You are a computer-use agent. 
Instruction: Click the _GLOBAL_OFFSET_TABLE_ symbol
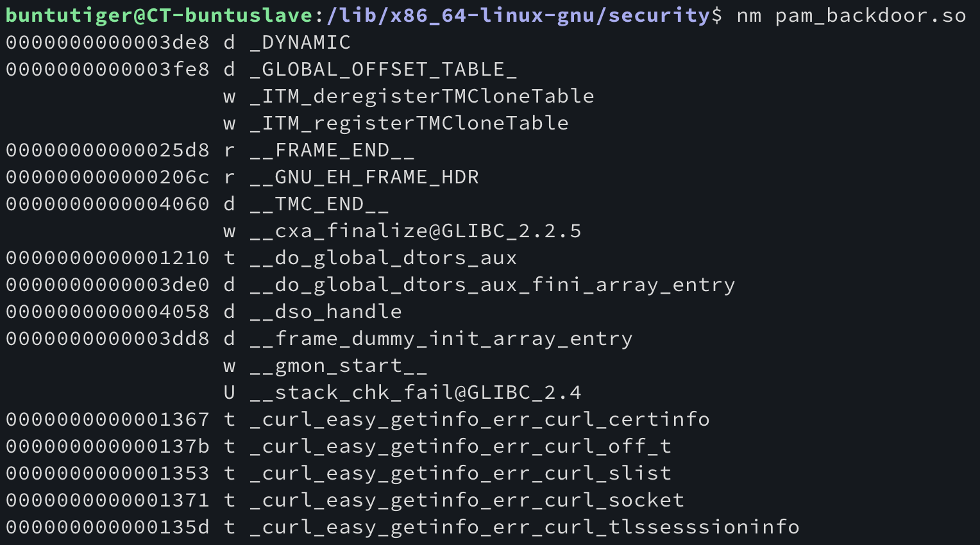tap(383, 69)
